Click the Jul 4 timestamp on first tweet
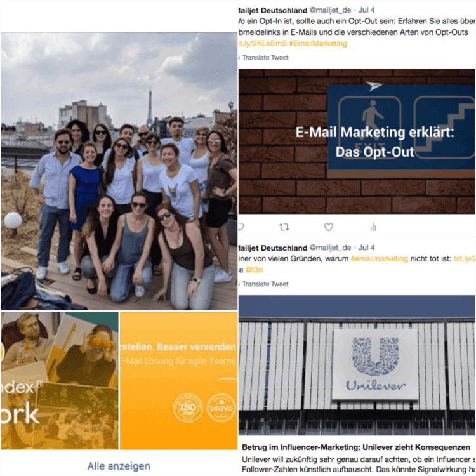 point(366,10)
